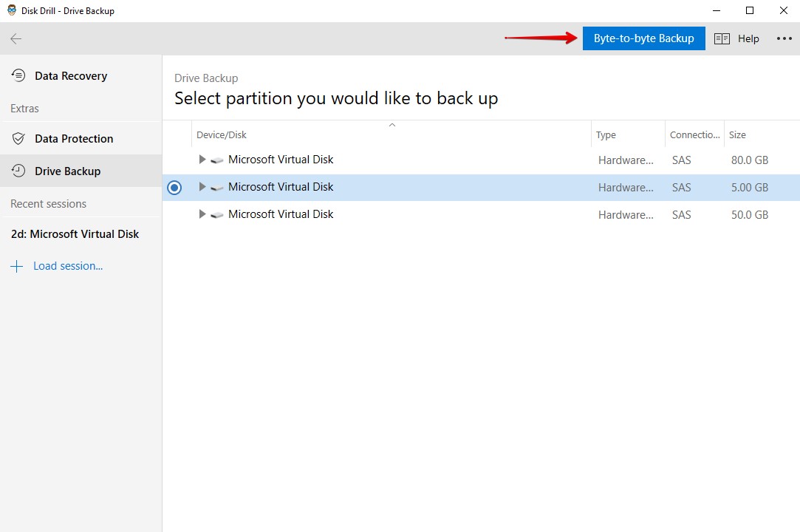Click the Drive Backup breadcrumb above the title
Viewport: 800px width, 532px height.
[206, 78]
